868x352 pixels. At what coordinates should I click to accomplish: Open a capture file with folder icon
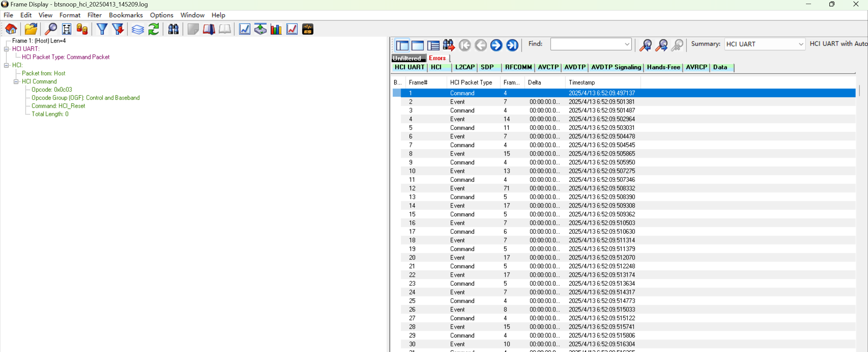31,29
